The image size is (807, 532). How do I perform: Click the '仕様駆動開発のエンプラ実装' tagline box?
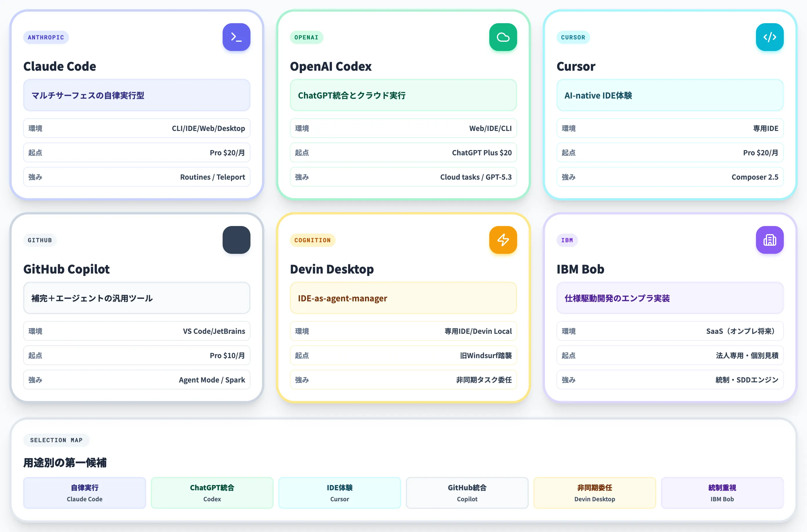(x=670, y=298)
